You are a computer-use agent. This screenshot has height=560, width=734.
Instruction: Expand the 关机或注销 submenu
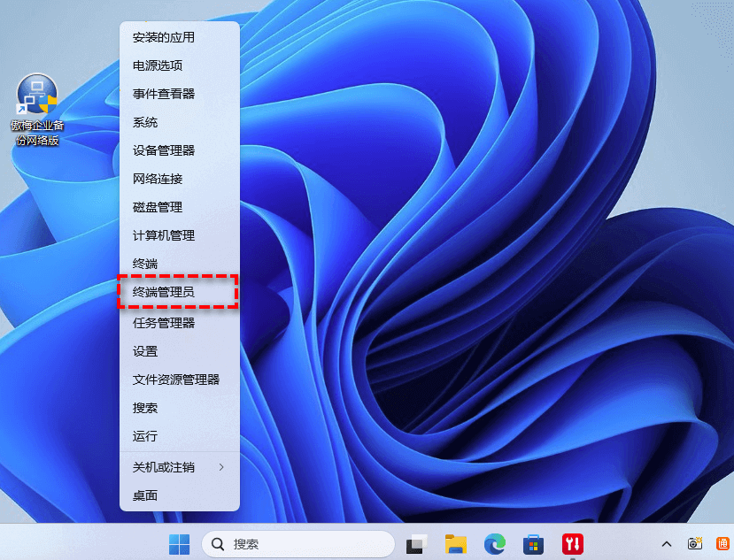pos(180,466)
